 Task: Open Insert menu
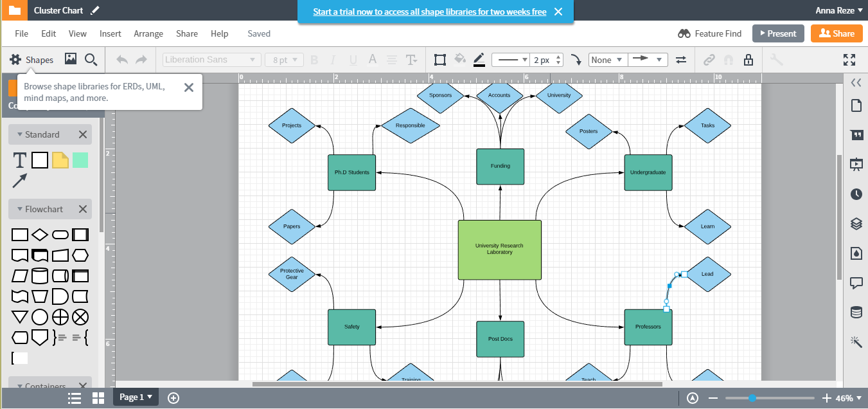[x=111, y=33]
